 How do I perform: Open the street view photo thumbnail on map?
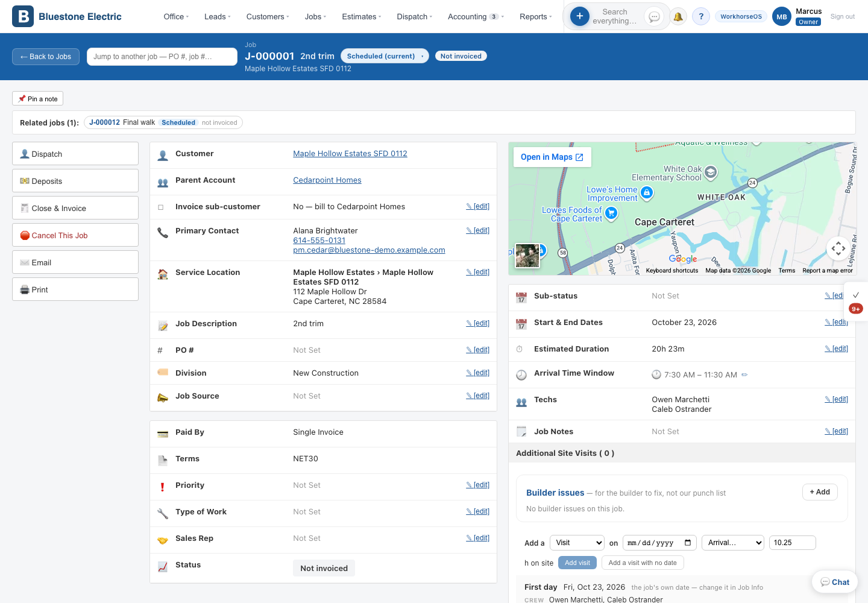click(x=527, y=256)
